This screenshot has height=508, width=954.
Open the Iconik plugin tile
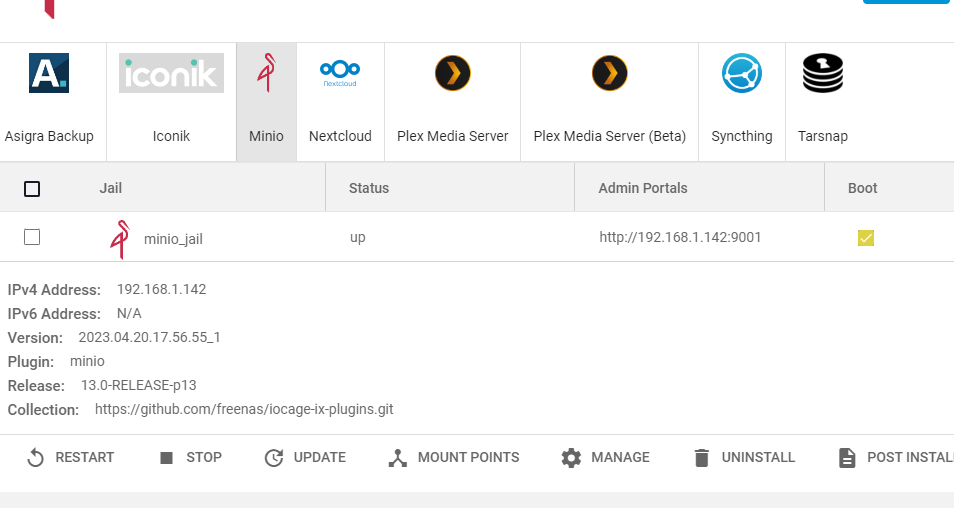[x=171, y=102]
